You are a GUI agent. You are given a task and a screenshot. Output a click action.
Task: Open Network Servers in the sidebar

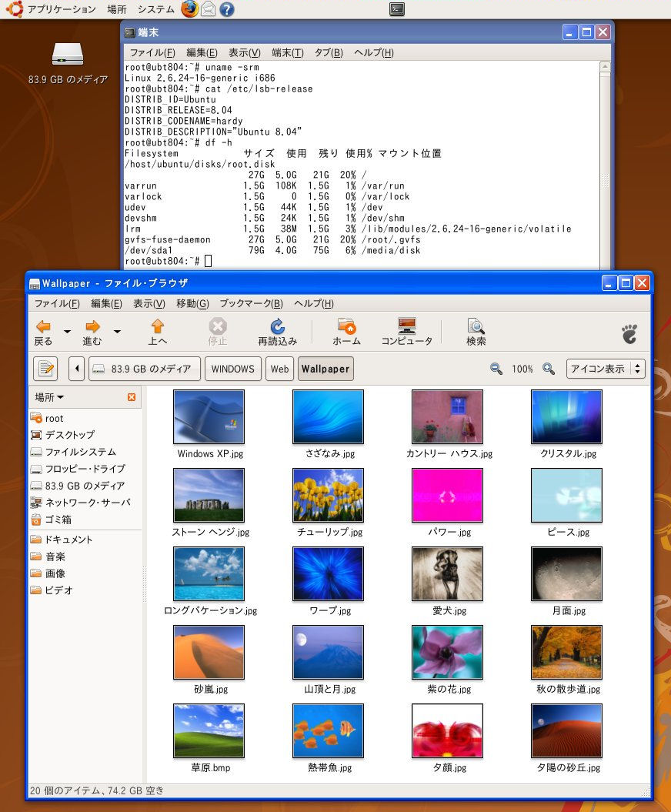pyautogui.click(x=80, y=503)
